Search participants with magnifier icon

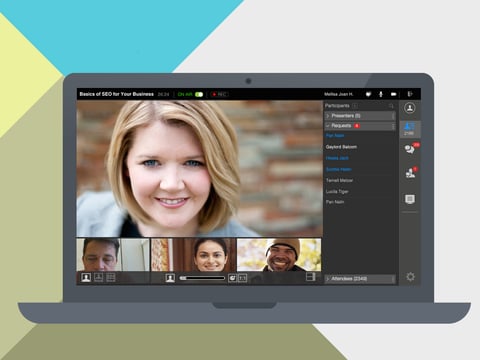click(x=391, y=106)
